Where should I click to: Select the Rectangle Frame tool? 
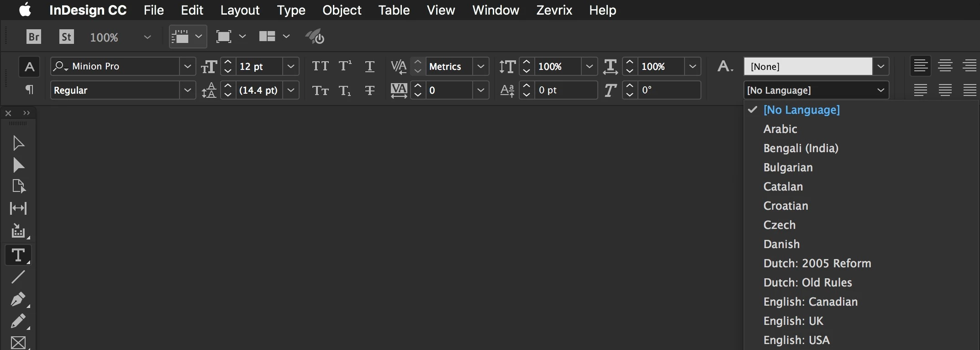pos(18,342)
